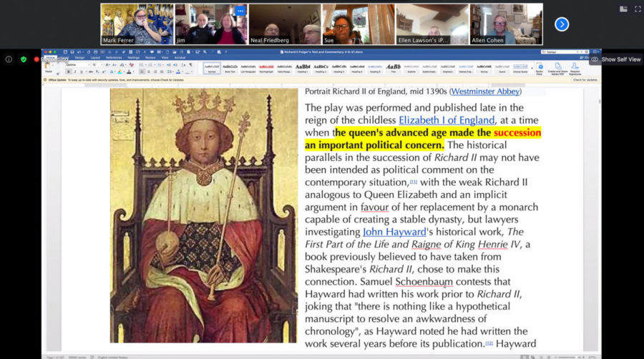Viewport: 644px width, 359px height.
Task: Decrease font size with shrink-font icon
Action: point(114,65)
